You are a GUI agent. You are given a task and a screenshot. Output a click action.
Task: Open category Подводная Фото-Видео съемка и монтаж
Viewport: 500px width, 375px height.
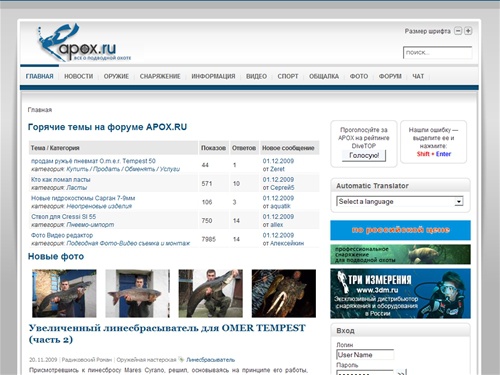[x=128, y=243]
